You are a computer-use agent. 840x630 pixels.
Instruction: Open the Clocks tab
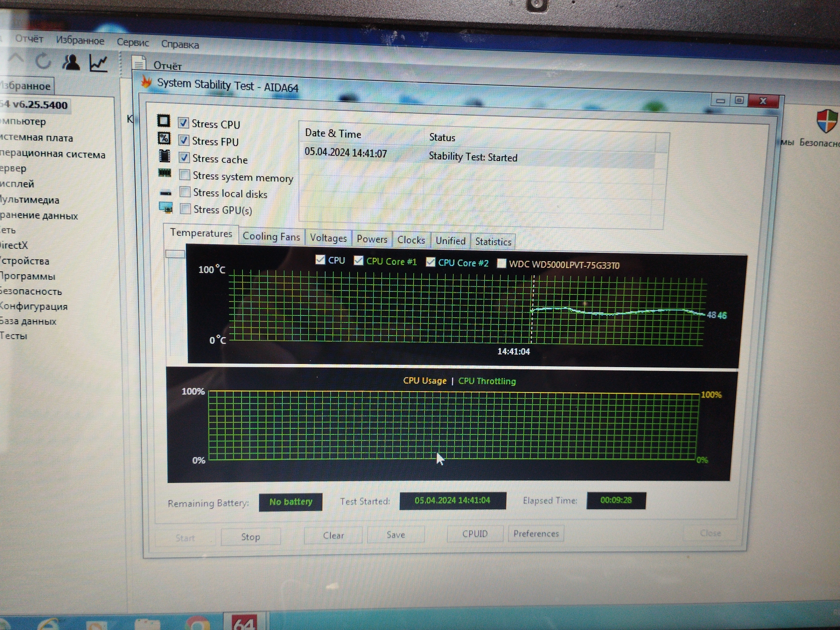click(411, 240)
